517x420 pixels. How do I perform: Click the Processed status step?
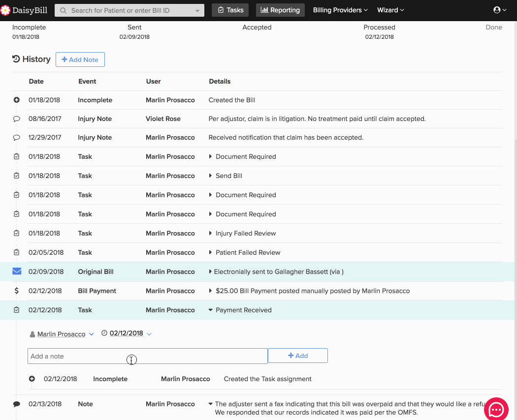(379, 28)
